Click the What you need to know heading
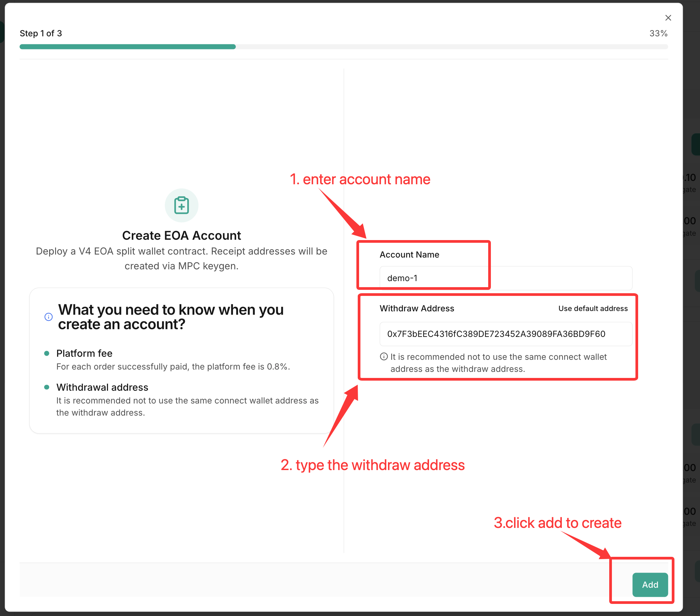Image resolution: width=700 pixels, height=616 pixels. (x=171, y=317)
